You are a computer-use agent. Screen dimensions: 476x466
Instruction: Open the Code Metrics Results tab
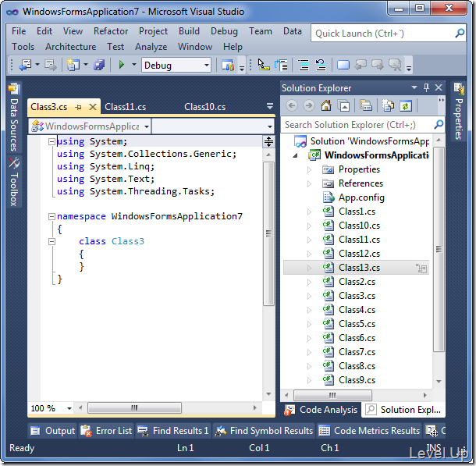[x=369, y=430]
